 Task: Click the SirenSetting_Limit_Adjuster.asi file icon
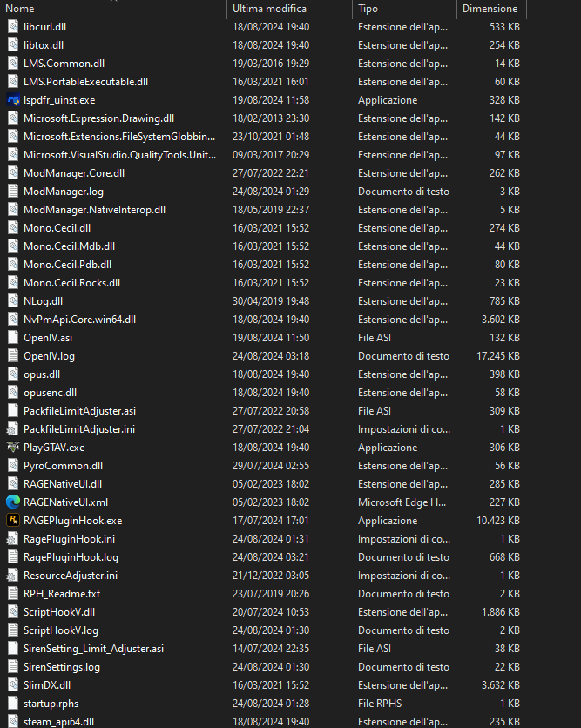click(x=13, y=648)
